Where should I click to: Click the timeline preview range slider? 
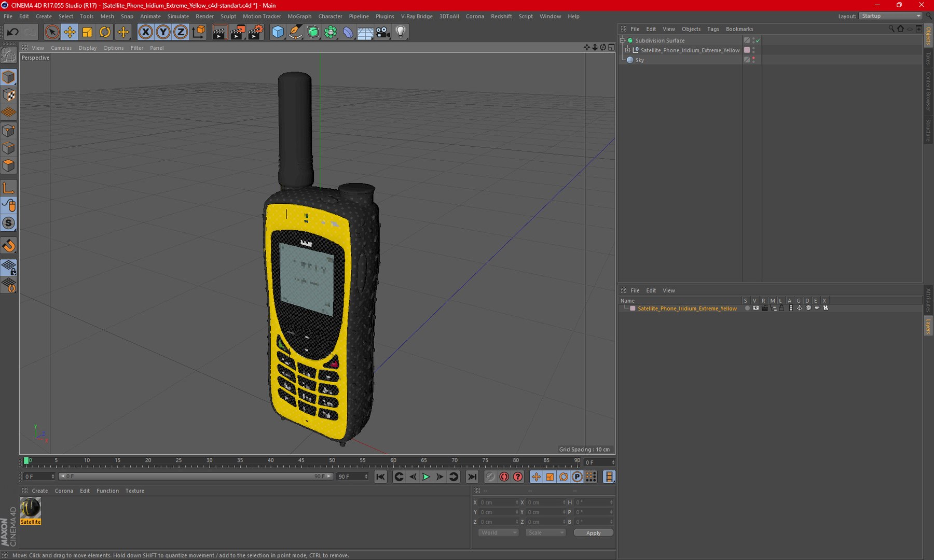click(195, 477)
